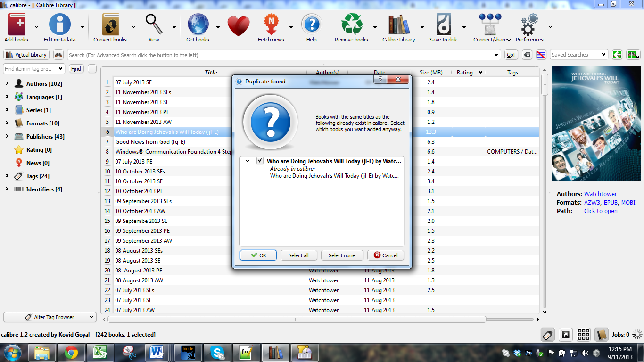Image resolution: width=644 pixels, height=362 pixels.
Task: Click the View magnifier icon
Action: pos(154,25)
